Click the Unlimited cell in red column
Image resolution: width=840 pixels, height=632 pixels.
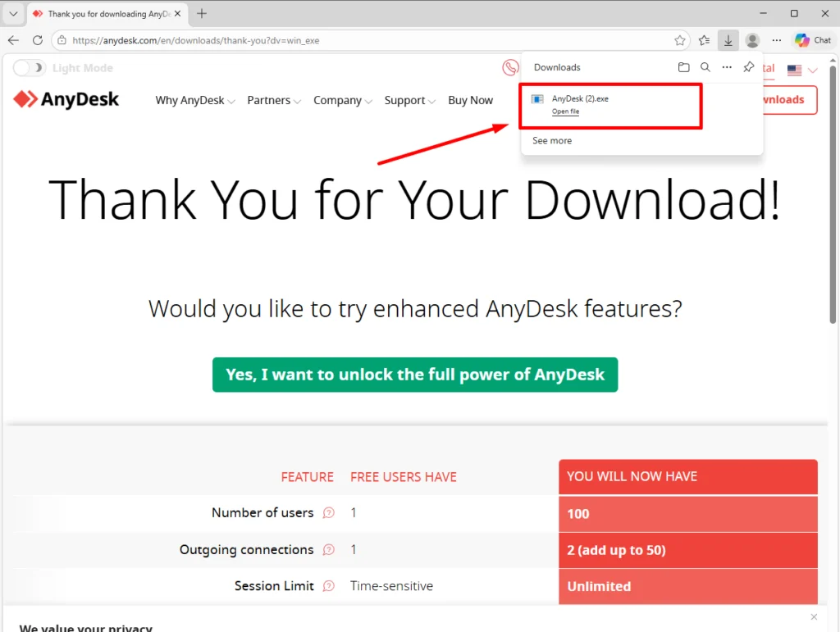click(x=688, y=587)
